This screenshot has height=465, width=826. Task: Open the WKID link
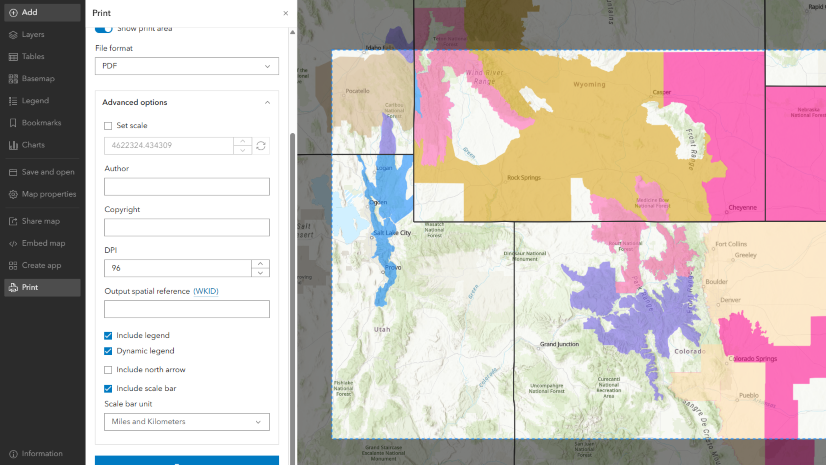coord(206,291)
